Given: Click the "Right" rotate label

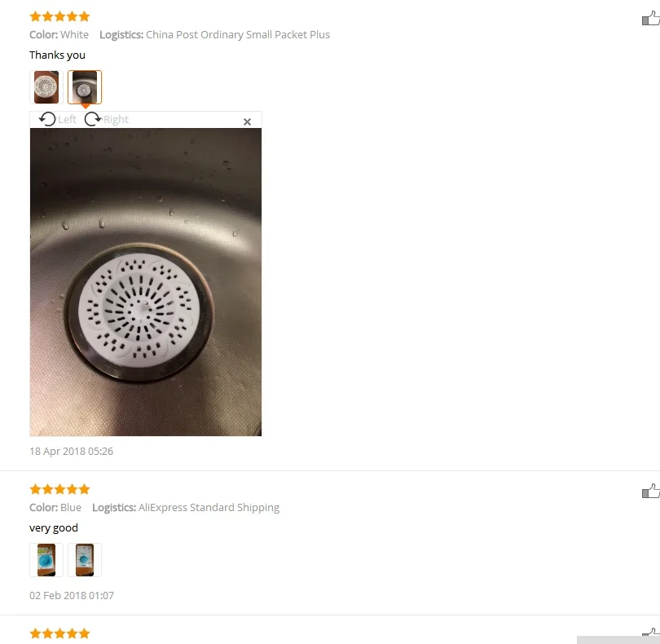Looking at the screenshot, I should 117,120.
